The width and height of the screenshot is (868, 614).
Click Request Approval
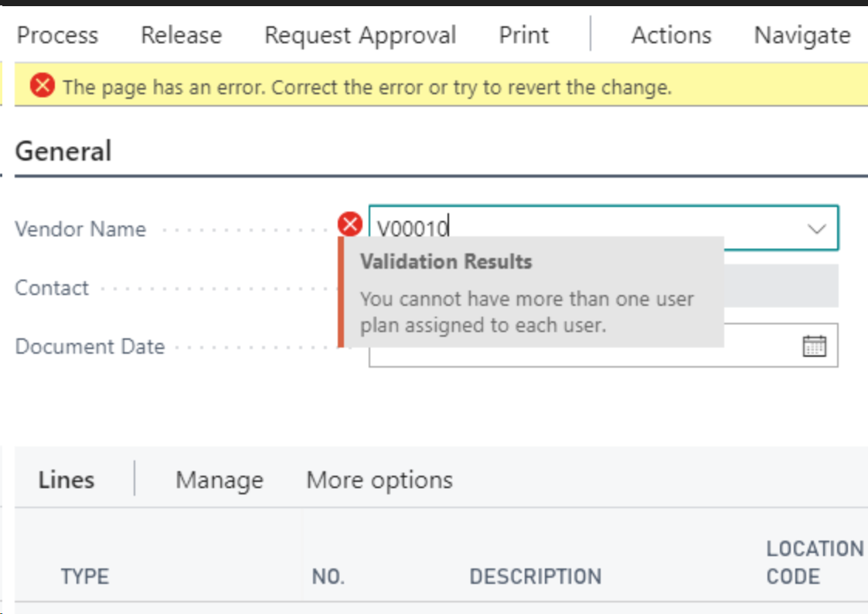[360, 35]
